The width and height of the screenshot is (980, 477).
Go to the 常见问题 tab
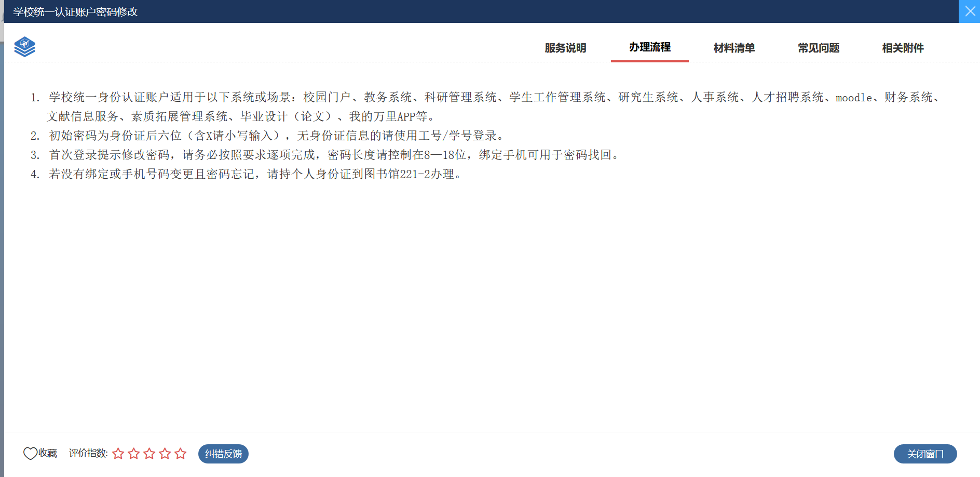819,48
